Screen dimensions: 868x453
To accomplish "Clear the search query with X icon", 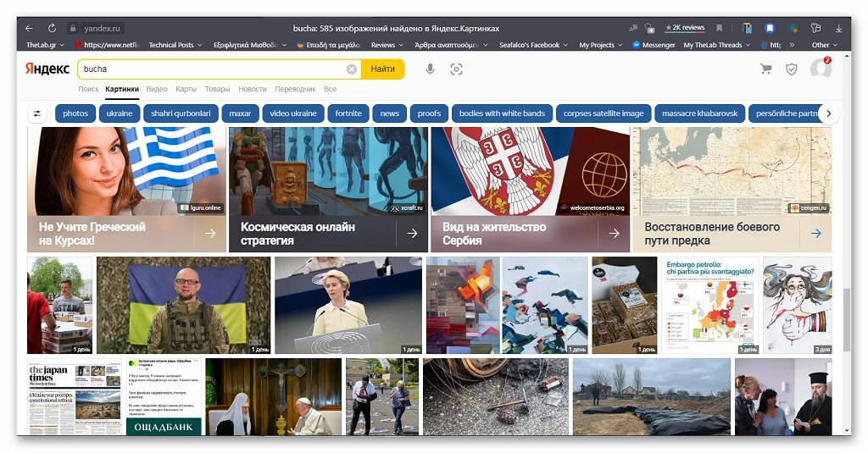I will [x=352, y=69].
